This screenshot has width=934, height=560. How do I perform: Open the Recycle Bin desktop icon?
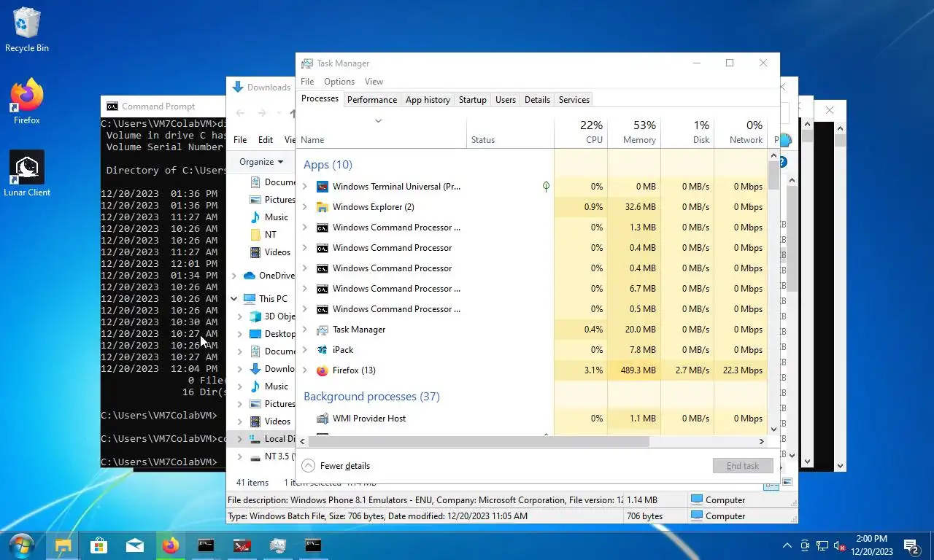27,31
